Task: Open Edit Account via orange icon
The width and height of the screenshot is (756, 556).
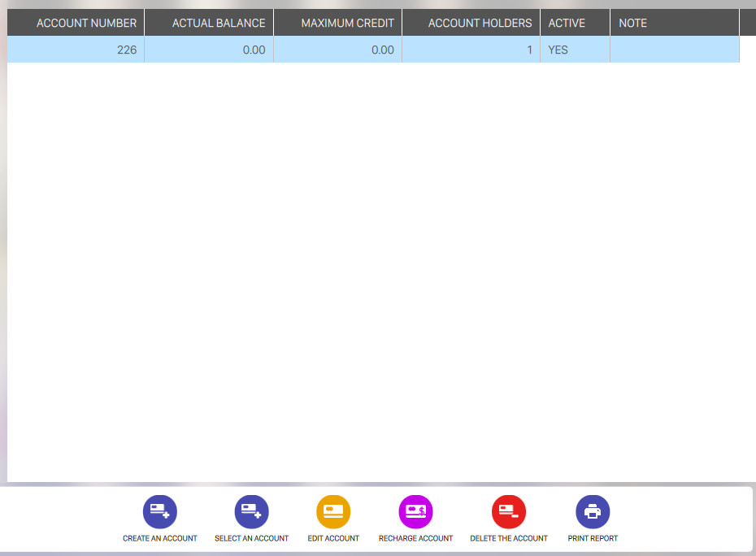Action: (x=333, y=512)
